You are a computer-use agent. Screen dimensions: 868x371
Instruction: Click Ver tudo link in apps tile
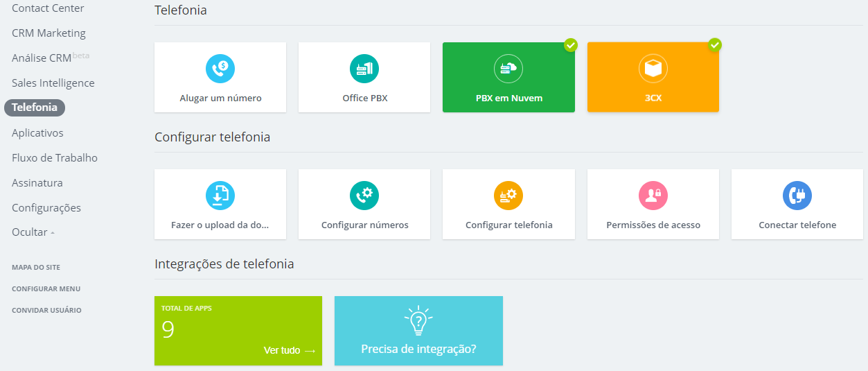[x=290, y=350]
